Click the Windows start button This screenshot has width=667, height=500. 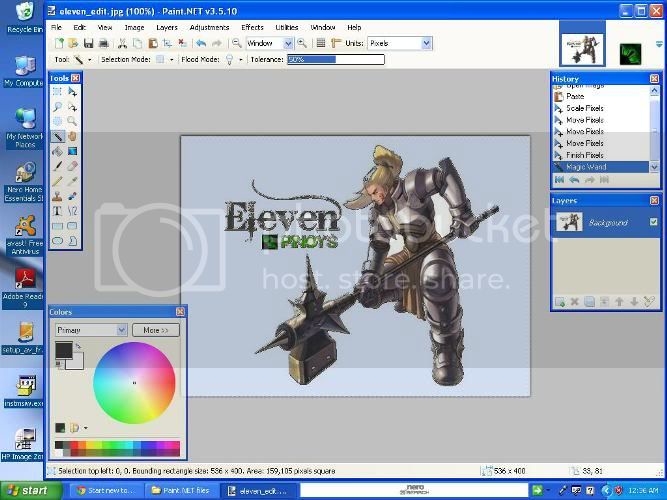[30, 490]
